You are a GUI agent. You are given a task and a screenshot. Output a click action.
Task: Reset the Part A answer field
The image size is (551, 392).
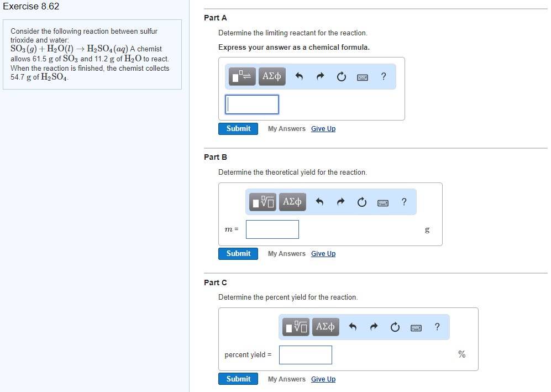pyautogui.click(x=341, y=76)
